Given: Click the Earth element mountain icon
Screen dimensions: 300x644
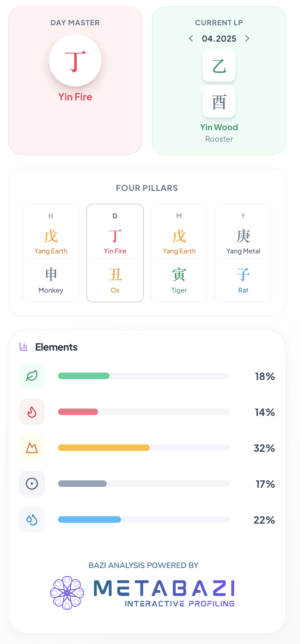Looking at the screenshot, I should click(x=32, y=448).
